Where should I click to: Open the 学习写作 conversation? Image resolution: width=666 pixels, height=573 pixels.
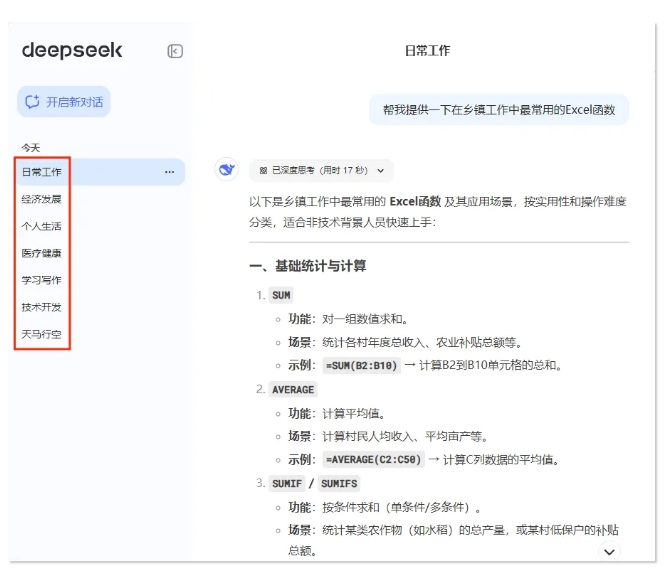(x=42, y=280)
